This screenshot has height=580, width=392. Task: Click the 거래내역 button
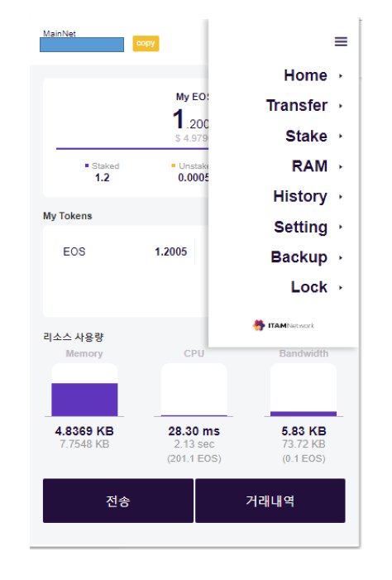(270, 501)
